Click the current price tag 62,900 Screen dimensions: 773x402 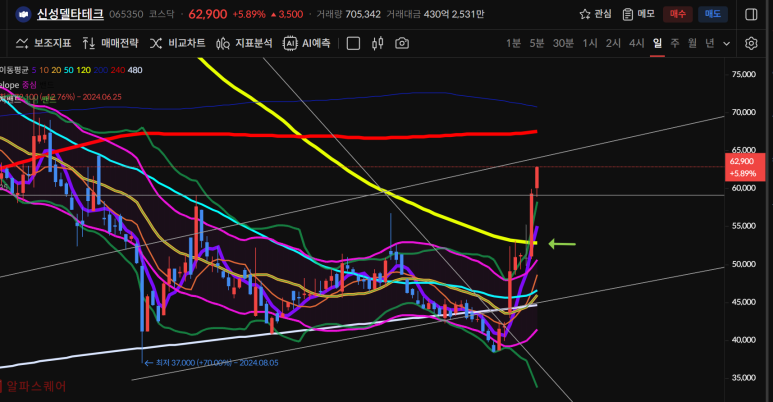coord(745,167)
